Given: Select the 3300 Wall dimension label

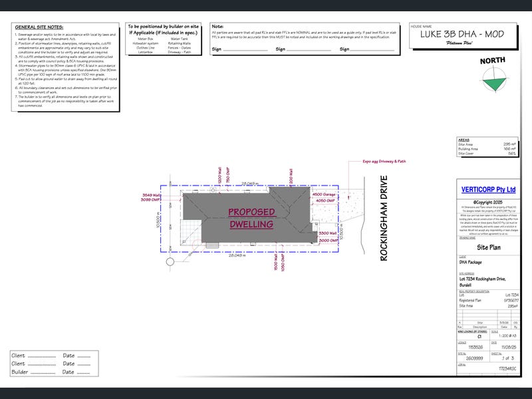Looking at the screenshot, I should pyautogui.click(x=327, y=233).
